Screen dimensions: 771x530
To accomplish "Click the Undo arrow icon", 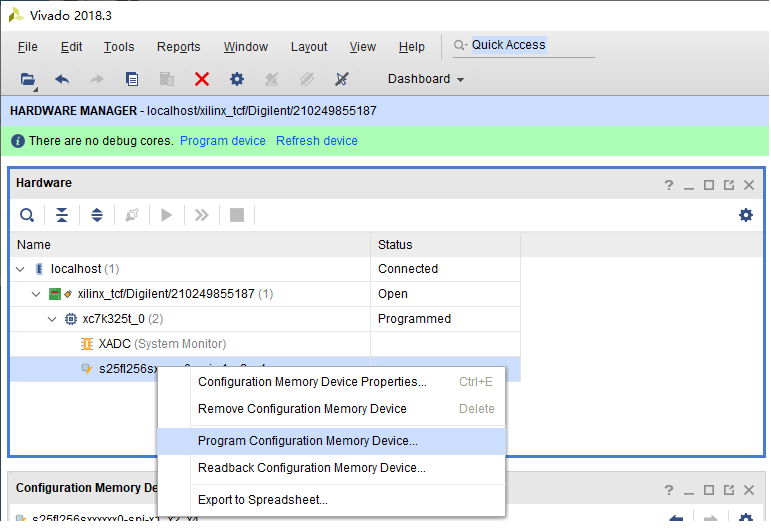I will pyautogui.click(x=62, y=79).
